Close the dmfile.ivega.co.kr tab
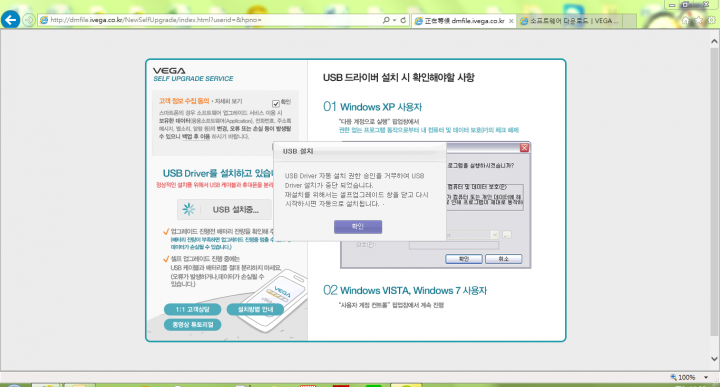720x387 pixels. 511,21
